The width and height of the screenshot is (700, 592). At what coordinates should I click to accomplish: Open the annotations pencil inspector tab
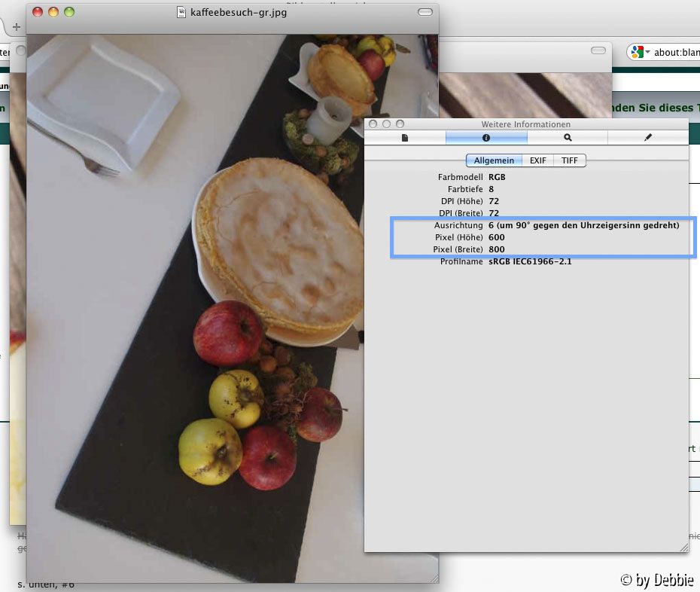[x=648, y=138]
